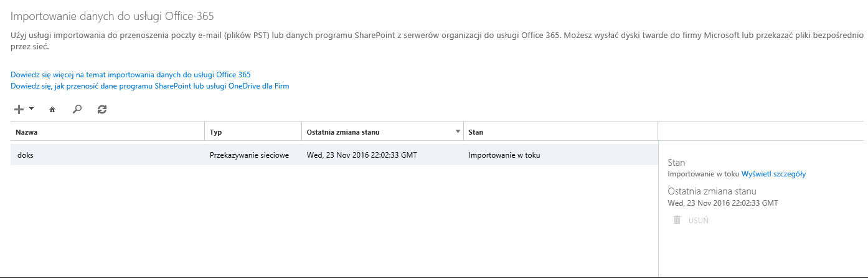Image resolution: width=868 pixels, height=278 pixels.
Task: Select the doks job row
Action: 334,155
